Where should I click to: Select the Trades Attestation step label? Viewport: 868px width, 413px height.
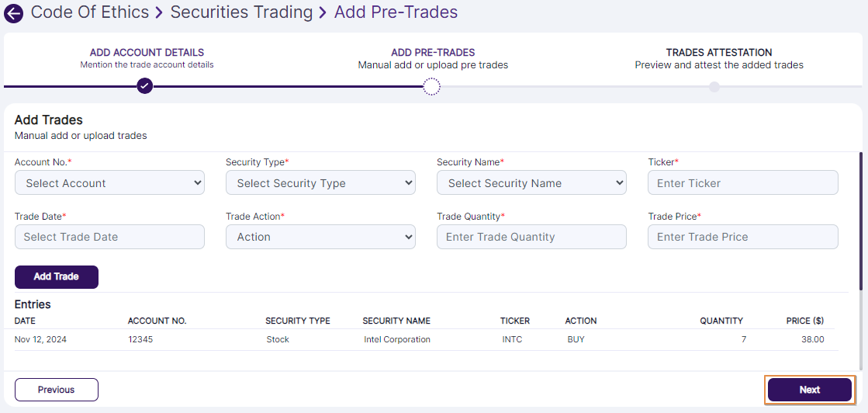[719, 53]
